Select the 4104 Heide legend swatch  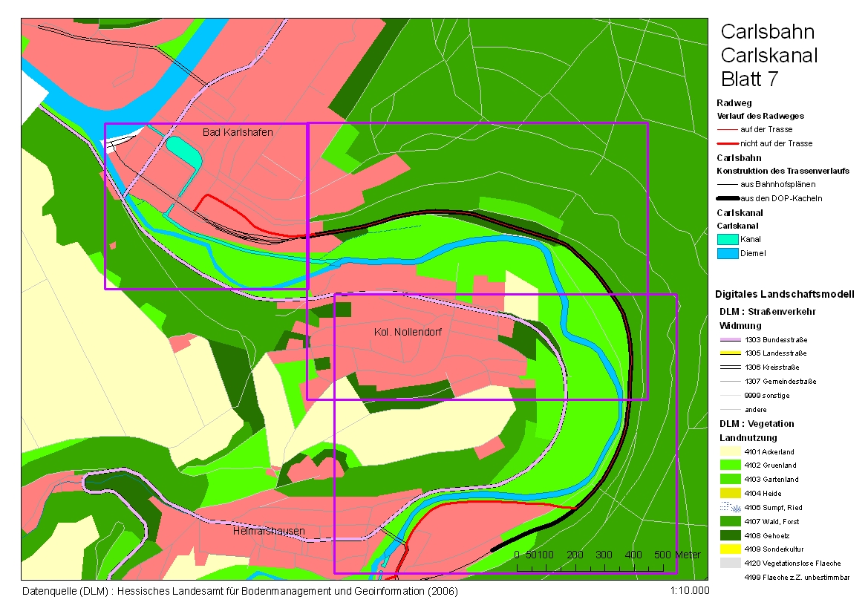(x=731, y=493)
